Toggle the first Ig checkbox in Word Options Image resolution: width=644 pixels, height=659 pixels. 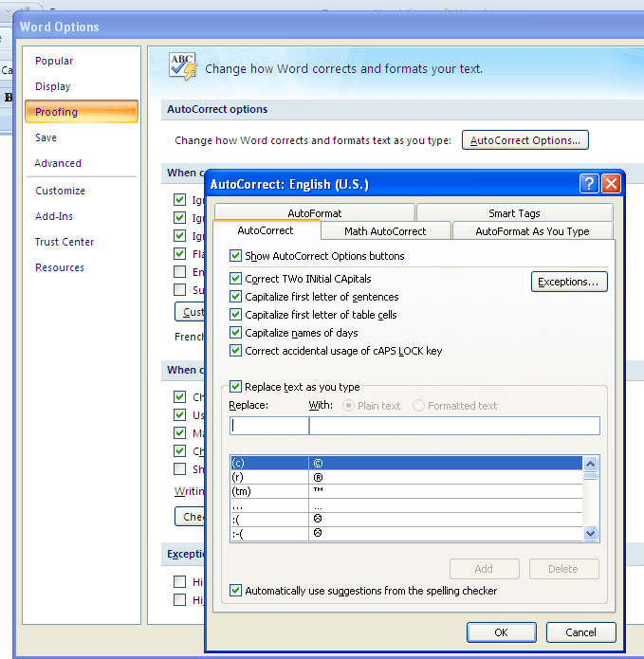click(x=179, y=199)
